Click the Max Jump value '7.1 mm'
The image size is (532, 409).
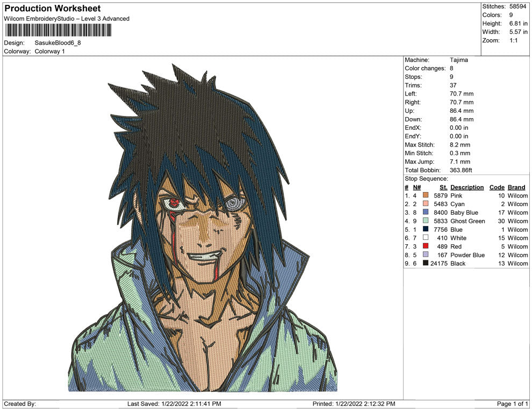(x=460, y=162)
